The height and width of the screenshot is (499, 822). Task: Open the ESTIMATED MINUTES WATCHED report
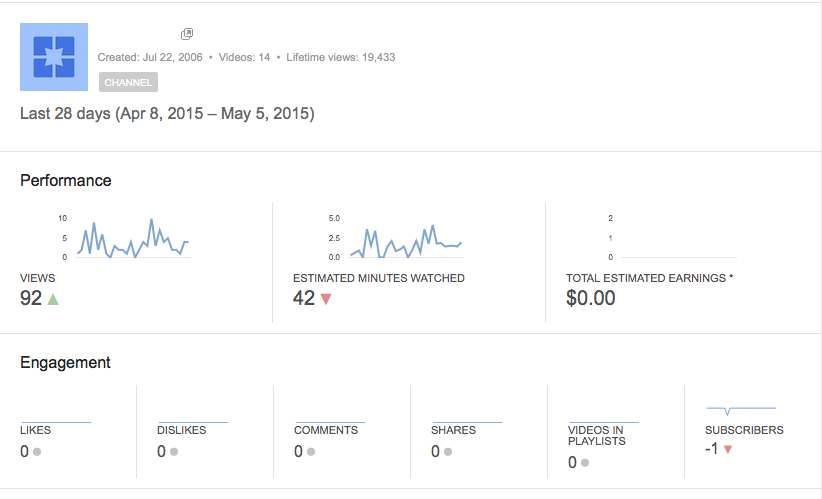[x=378, y=278]
